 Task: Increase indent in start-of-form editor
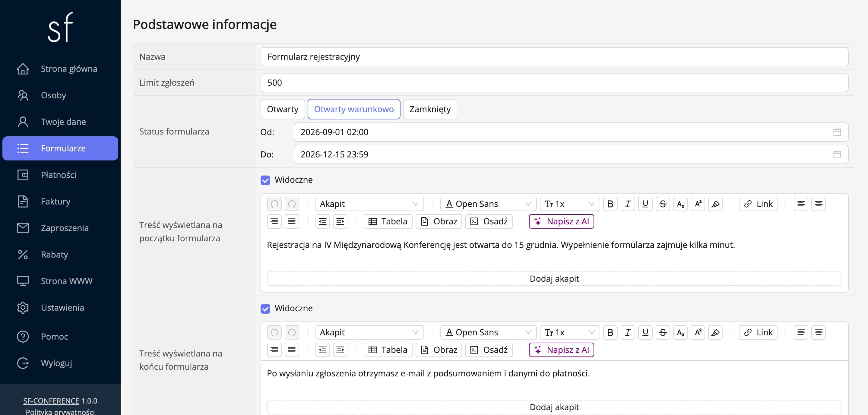click(340, 221)
